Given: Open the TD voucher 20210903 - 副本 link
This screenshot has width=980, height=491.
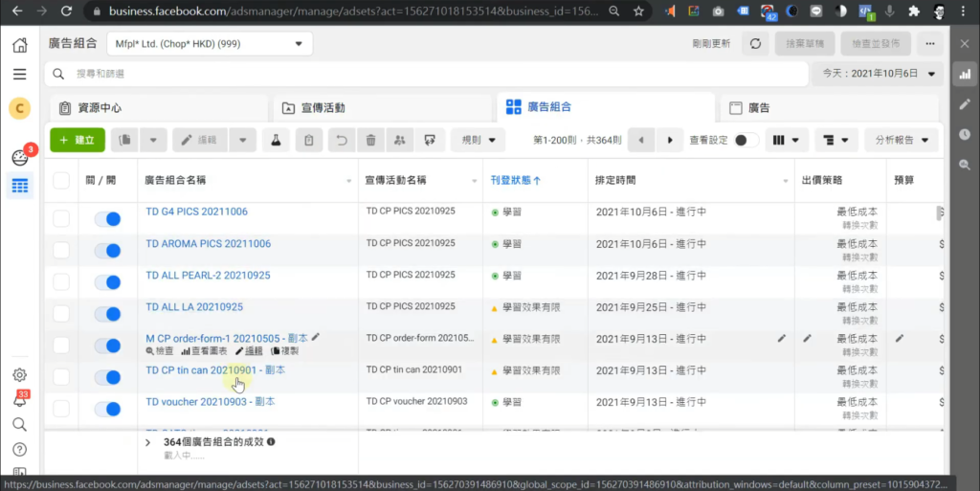Looking at the screenshot, I should click(x=210, y=401).
